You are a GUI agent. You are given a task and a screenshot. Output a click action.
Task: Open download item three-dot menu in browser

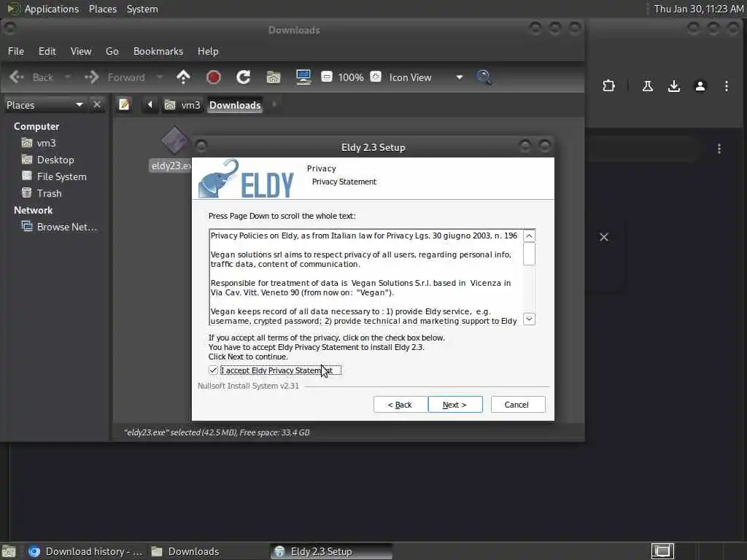pyautogui.click(x=719, y=149)
